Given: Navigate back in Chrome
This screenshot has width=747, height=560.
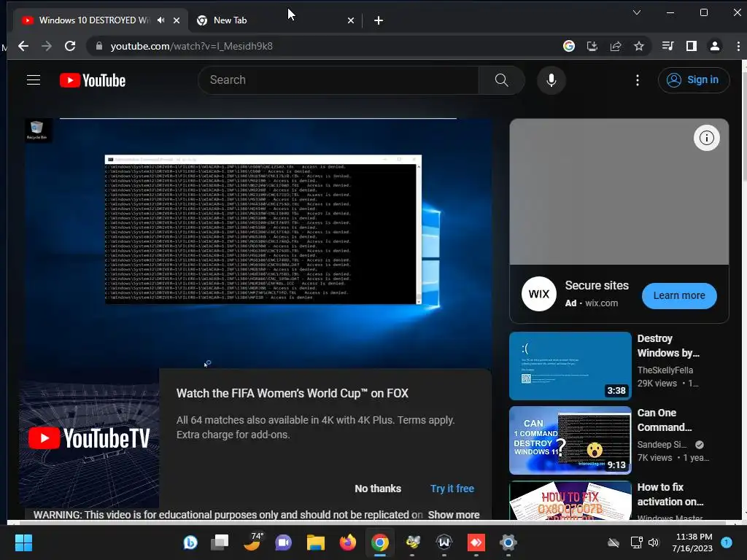Looking at the screenshot, I should [x=23, y=46].
